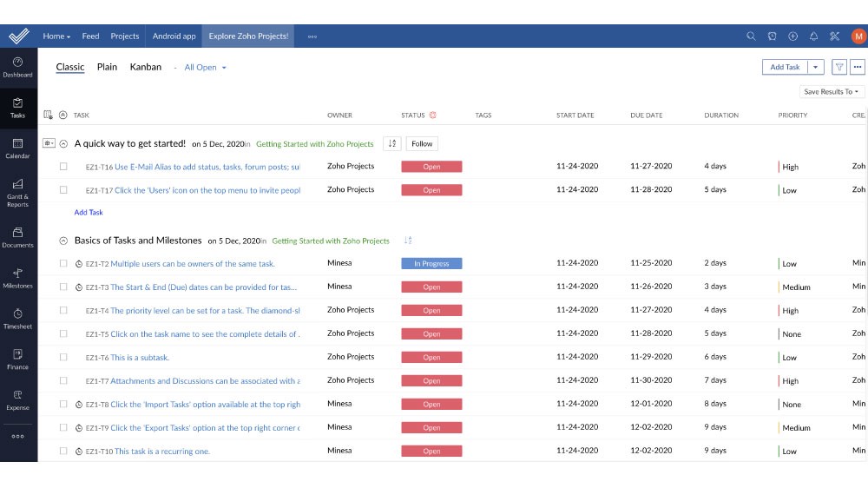Open settings dropdown for A quick way list

tap(49, 143)
